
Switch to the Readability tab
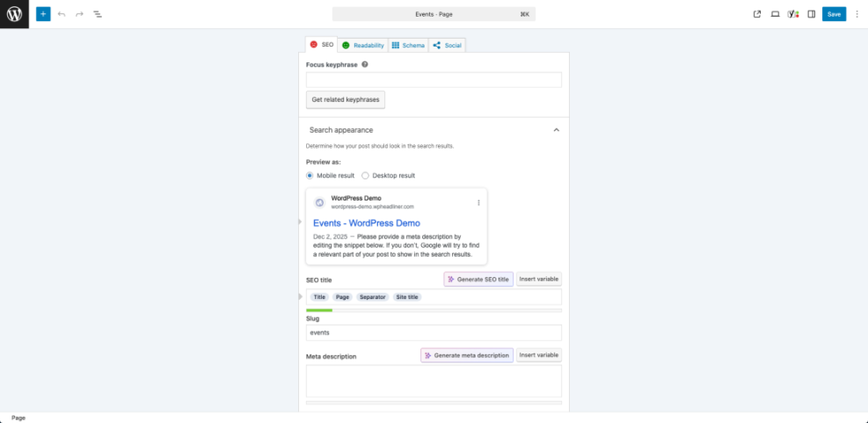coord(362,46)
